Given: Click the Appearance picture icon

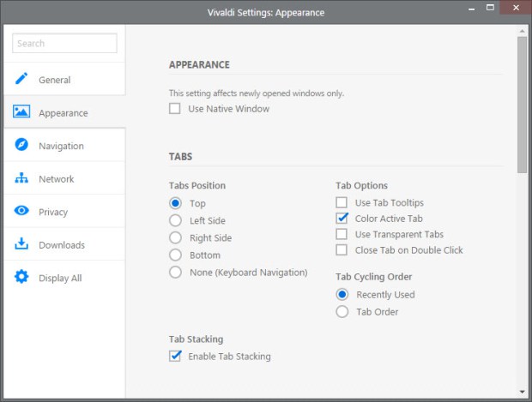Looking at the screenshot, I should (x=21, y=111).
